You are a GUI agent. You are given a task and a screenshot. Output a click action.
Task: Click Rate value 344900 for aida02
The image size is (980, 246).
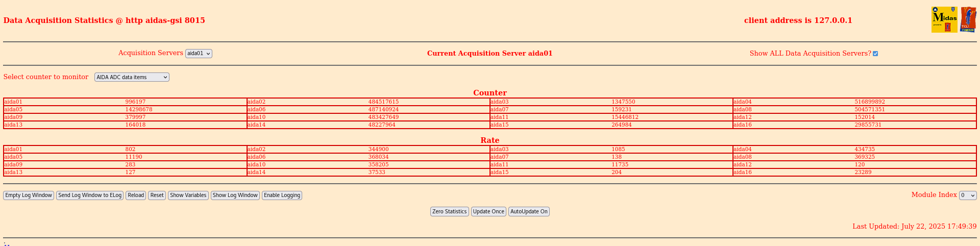(378, 150)
